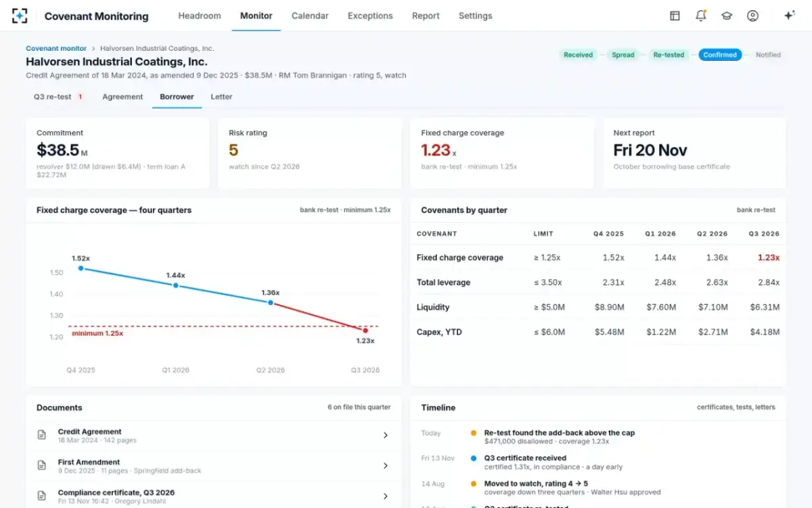Viewport: 812px width, 508px height.
Task: Click the 1.36x chart point for Q2 2026
Action: click(271, 302)
